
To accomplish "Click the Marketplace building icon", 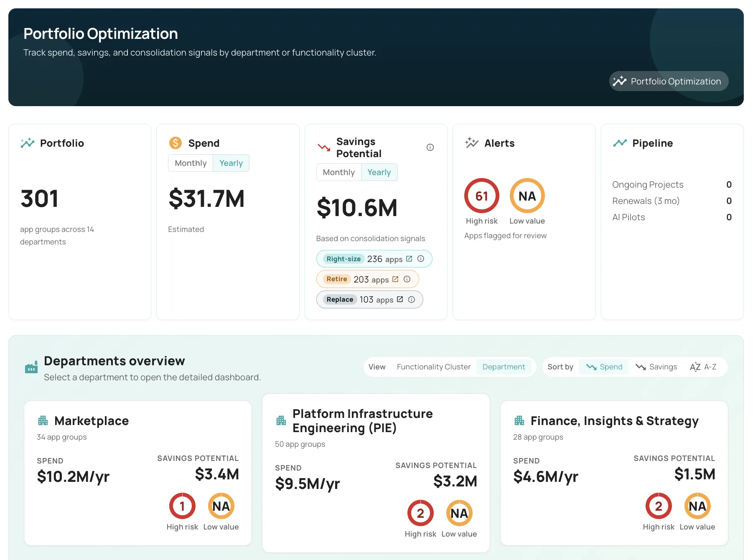I will [43, 420].
